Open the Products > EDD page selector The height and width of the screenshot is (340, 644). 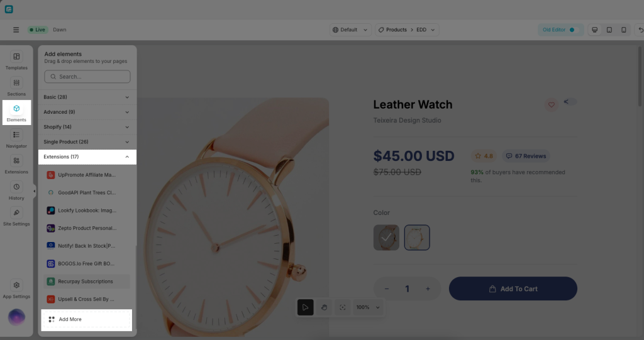(x=407, y=30)
